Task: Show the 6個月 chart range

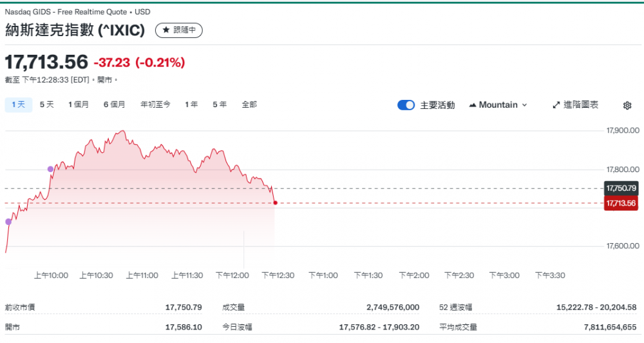Action: 115,104
